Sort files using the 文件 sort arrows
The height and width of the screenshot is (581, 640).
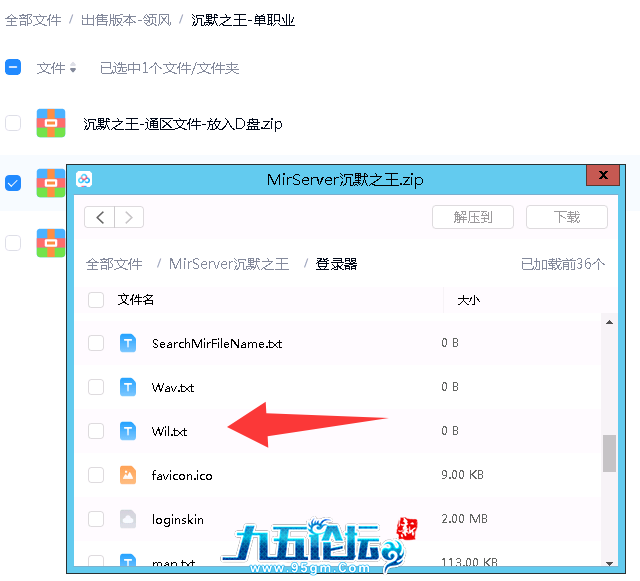[73, 67]
